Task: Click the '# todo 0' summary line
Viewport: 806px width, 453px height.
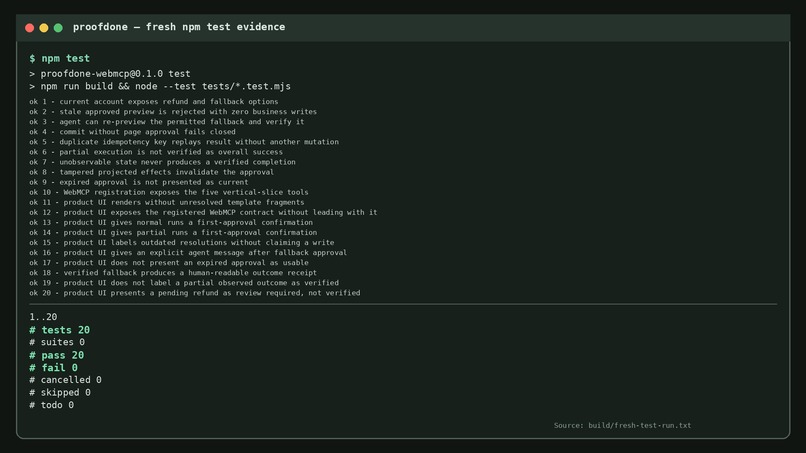Action: pos(51,405)
